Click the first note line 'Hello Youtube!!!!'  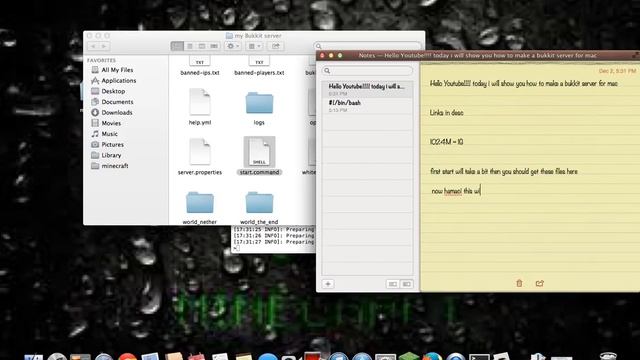click(x=524, y=83)
